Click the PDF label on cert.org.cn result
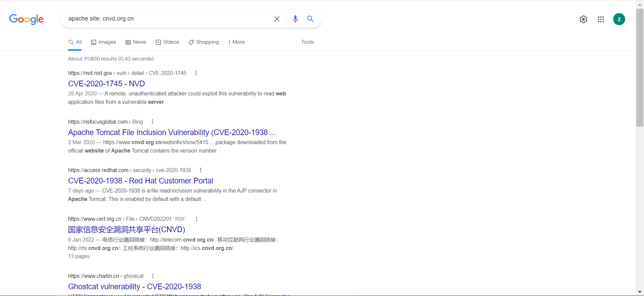The width and height of the screenshot is (644, 296). click(x=180, y=219)
